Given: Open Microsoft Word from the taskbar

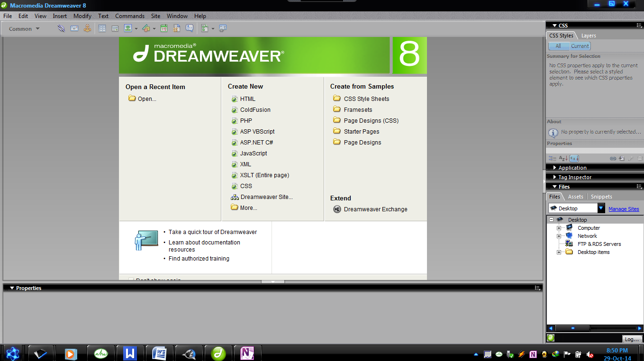Looking at the screenshot, I should [x=160, y=353].
